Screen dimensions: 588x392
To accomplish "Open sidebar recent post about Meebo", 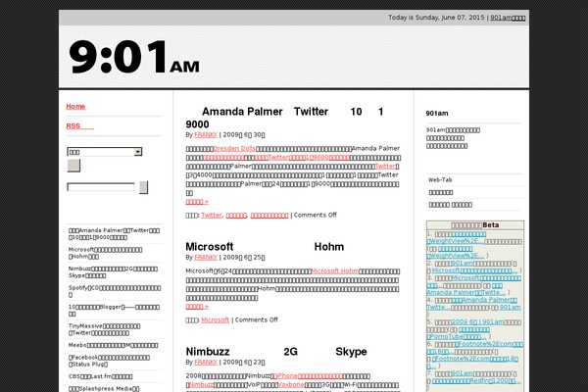I will coord(113,345).
